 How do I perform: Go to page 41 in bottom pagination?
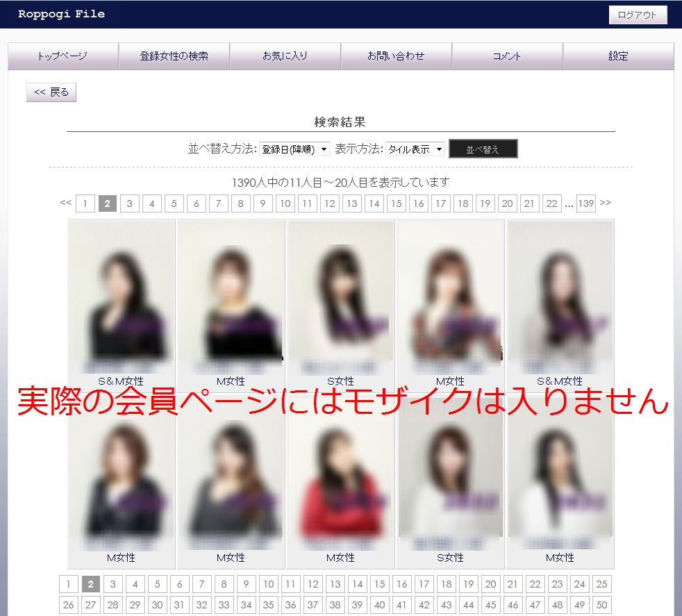402,605
